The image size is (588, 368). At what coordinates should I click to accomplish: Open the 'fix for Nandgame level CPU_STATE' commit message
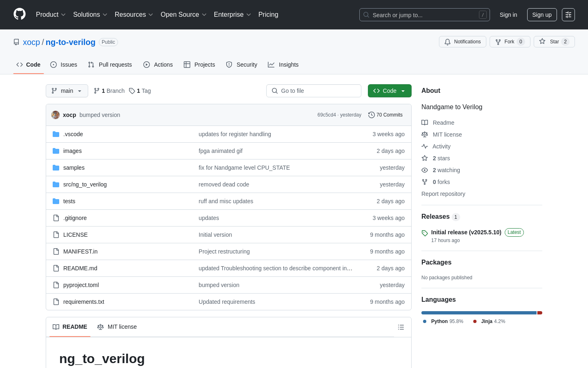coord(244,168)
